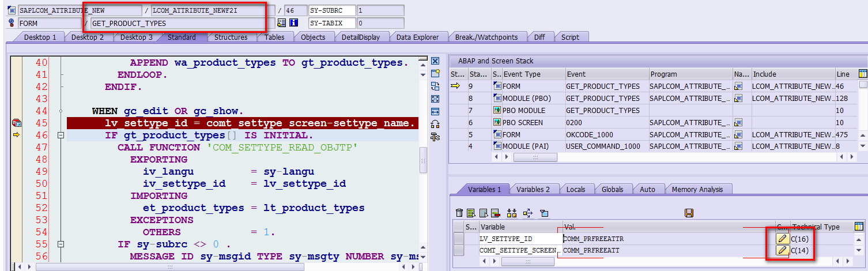Click the COMM_PRFREEATTR value cell
Screen dimensions: 868x271
point(669,238)
